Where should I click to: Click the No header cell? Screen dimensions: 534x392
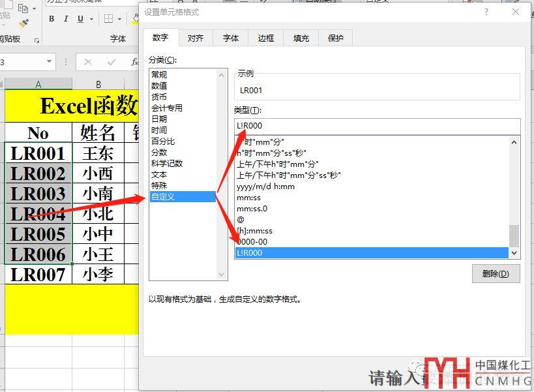38,132
